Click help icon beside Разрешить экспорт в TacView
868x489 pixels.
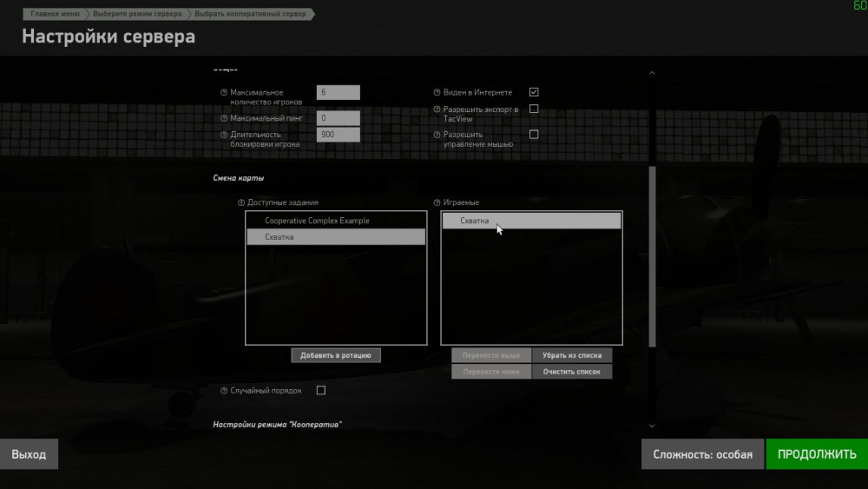pos(437,109)
